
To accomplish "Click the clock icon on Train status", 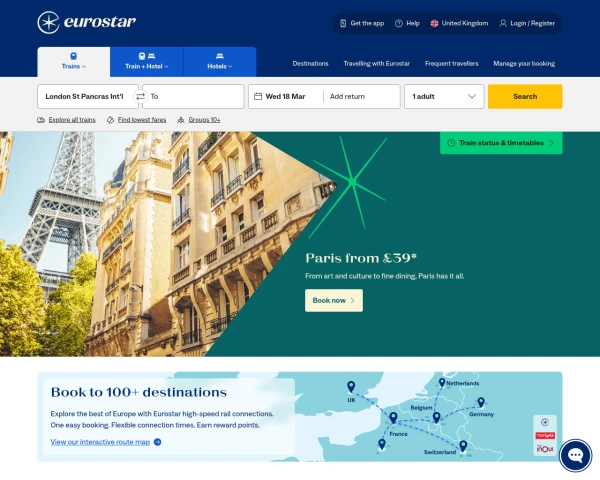I will 451,143.
